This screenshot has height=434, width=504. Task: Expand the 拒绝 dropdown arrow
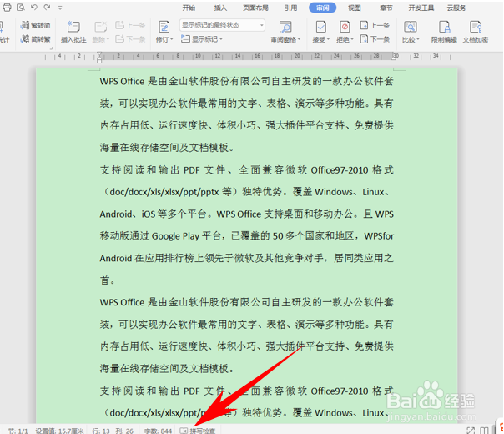point(352,39)
